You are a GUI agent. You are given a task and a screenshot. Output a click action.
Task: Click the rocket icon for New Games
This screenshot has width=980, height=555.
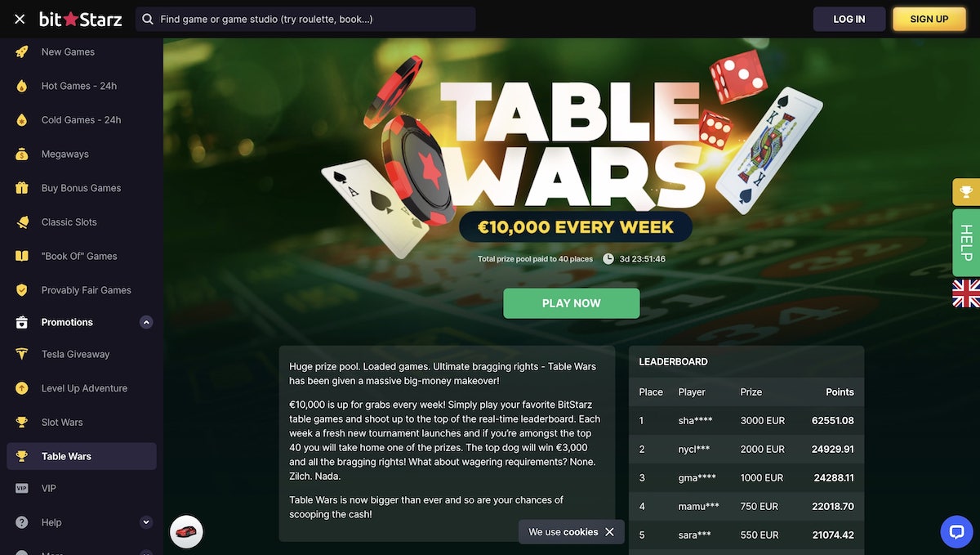click(x=22, y=51)
